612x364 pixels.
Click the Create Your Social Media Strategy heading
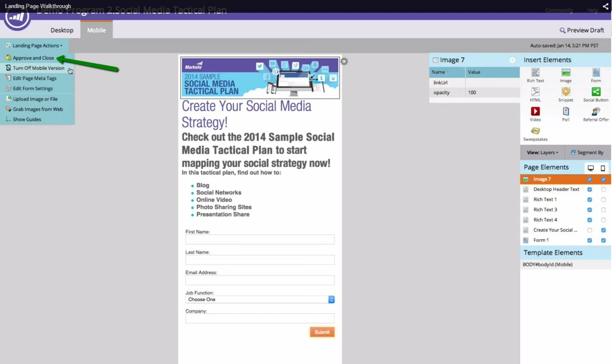[247, 114]
